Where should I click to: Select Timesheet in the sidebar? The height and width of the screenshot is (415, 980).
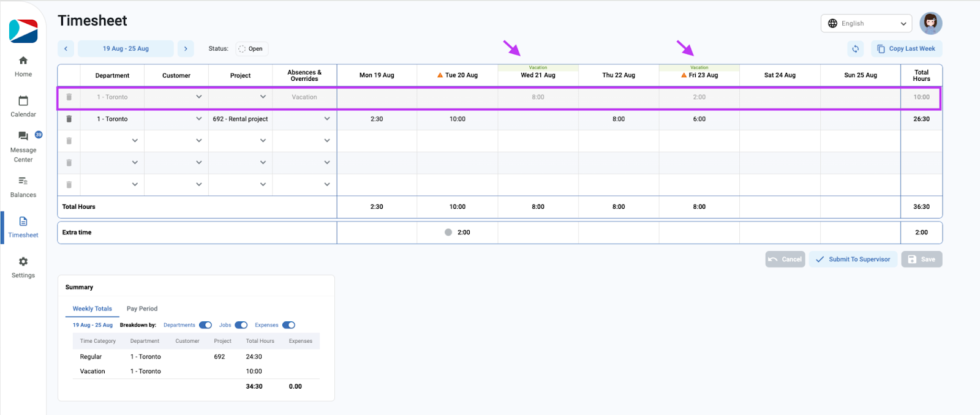(23, 227)
